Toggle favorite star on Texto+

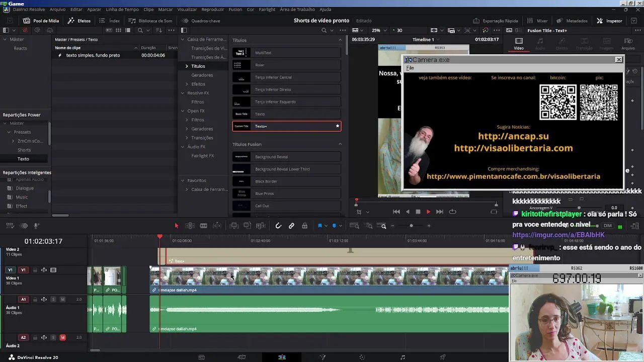(337, 126)
